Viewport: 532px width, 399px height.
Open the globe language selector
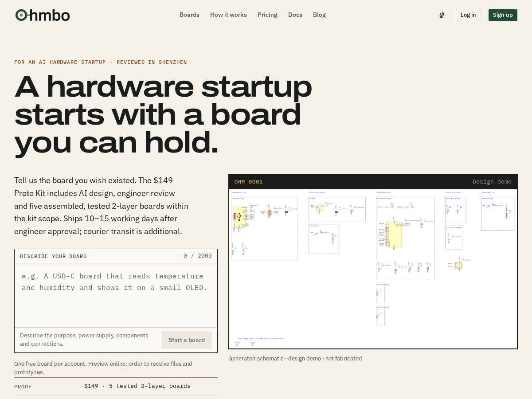(x=442, y=15)
